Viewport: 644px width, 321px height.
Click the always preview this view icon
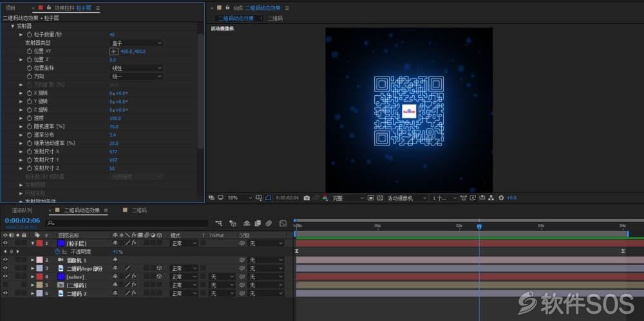211,198
